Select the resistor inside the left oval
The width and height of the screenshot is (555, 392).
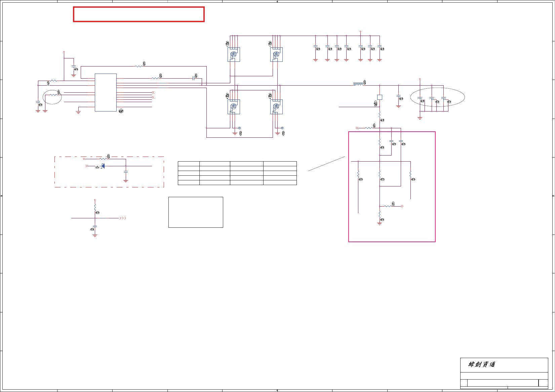[x=53, y=95]
